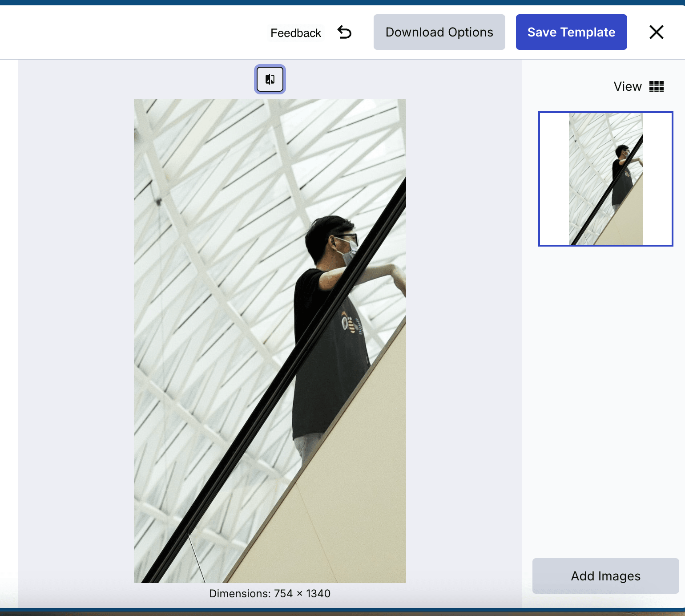Image resolution: width=685 pixels, height=616 pixels.
Task: Click the undo arrow icon
Action: pos(344,32)
